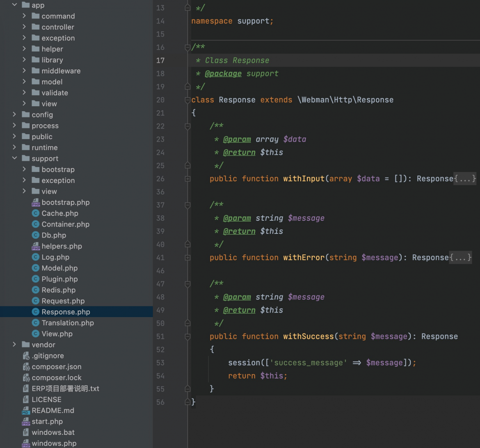Click the README.md markdown icon
The height and width of the screenshot is (448, 480).
click(26, 410)
